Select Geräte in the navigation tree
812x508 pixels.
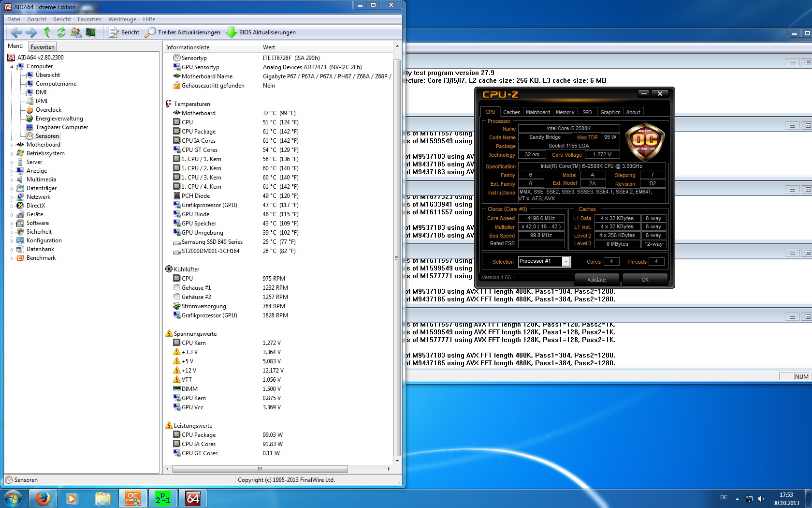point(30,214)
